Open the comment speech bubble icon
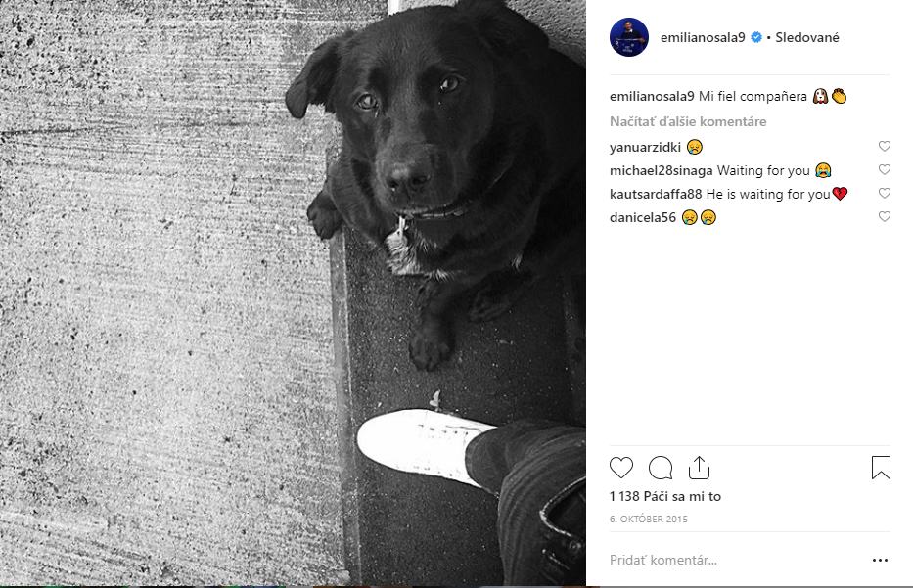The image size is (913, 588). click(661, 468)
